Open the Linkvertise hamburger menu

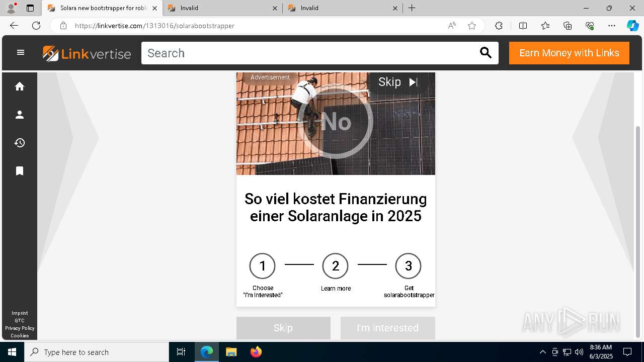(x=21, y=52)
